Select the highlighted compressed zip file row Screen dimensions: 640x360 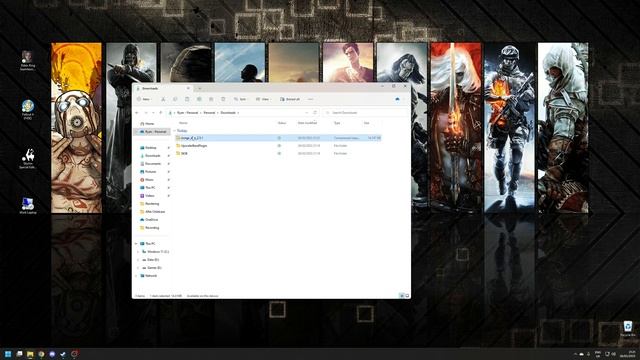278,138
